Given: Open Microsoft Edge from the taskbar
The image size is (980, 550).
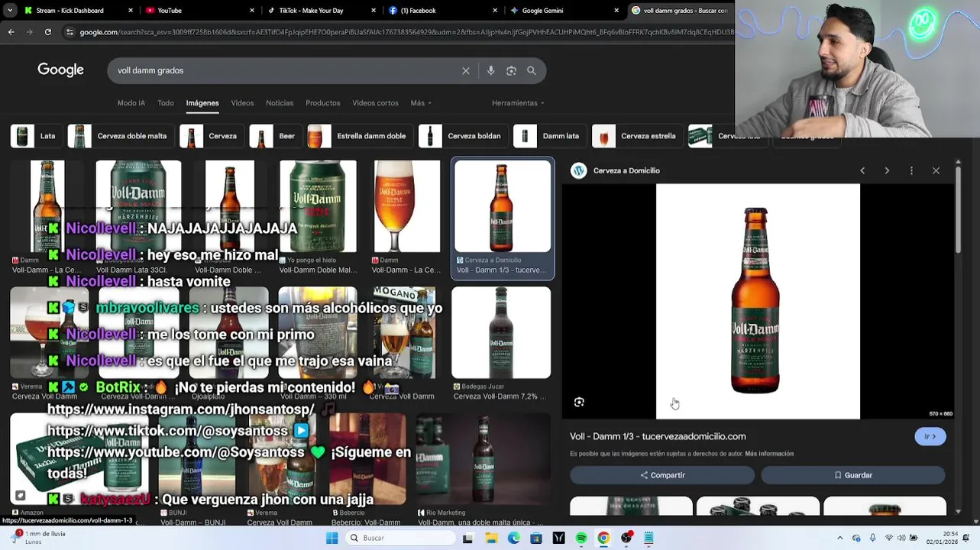Looking at the screenshot, I should click(513, 538).
